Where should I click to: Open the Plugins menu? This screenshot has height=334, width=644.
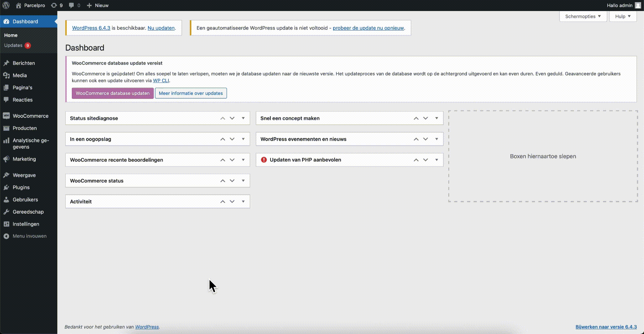pos(28,187)
